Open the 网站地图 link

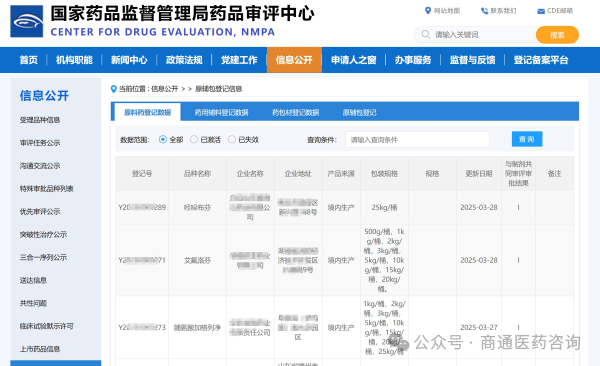pos(447,11)
